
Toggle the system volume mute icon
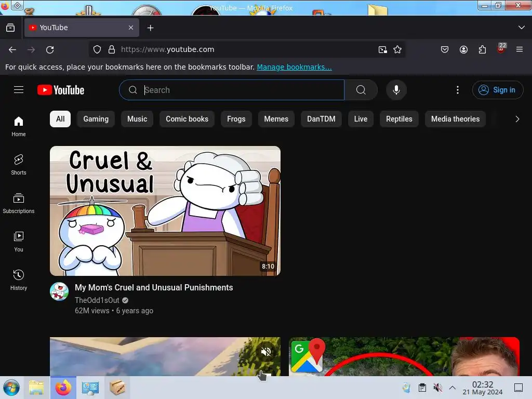pyautogui.click(x=437, y=388)
